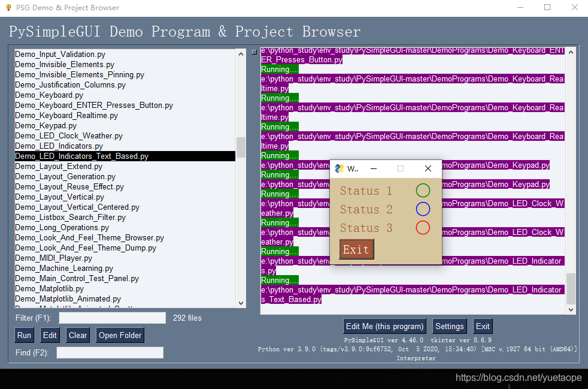Screen dimensions: 588x389
Task: Click into the Find (F2) input field
Action: [x=110, y=352]
